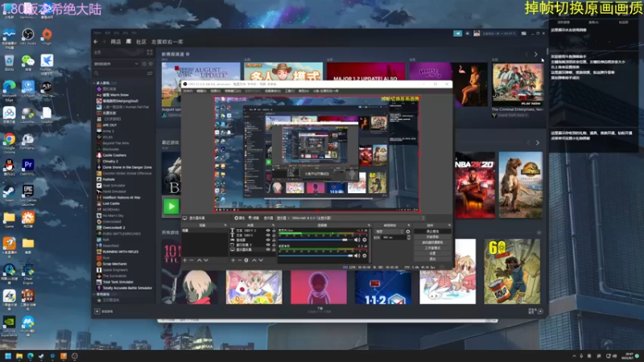Click the microphone volume slider in OBS
Viewport: 644px width, 362px height.
point(316,240)
